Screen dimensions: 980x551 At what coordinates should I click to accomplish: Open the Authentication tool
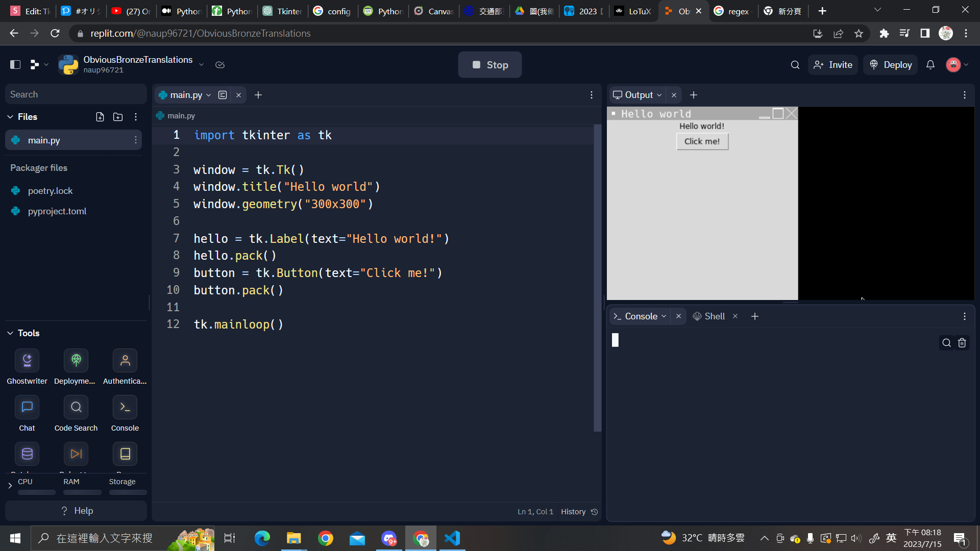pos(125,361)
